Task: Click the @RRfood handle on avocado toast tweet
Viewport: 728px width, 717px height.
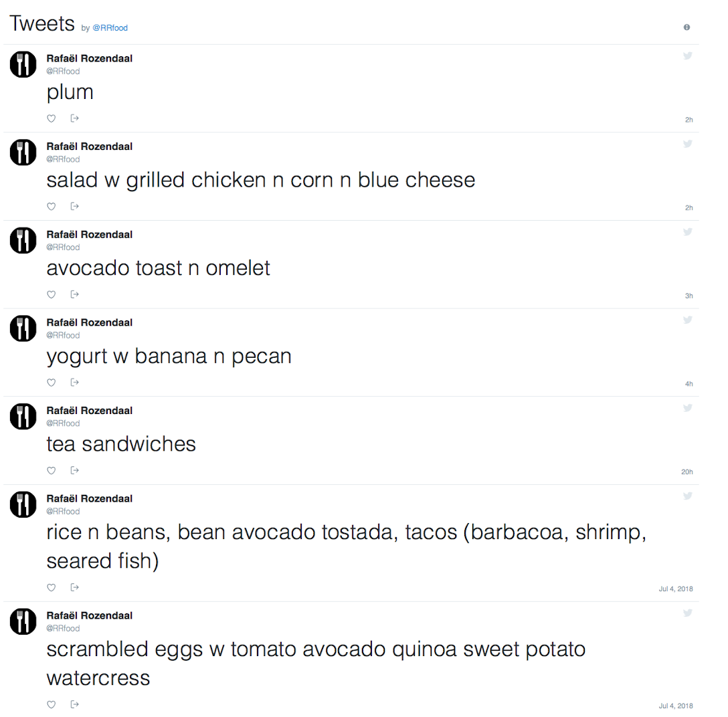Action: 63,247
